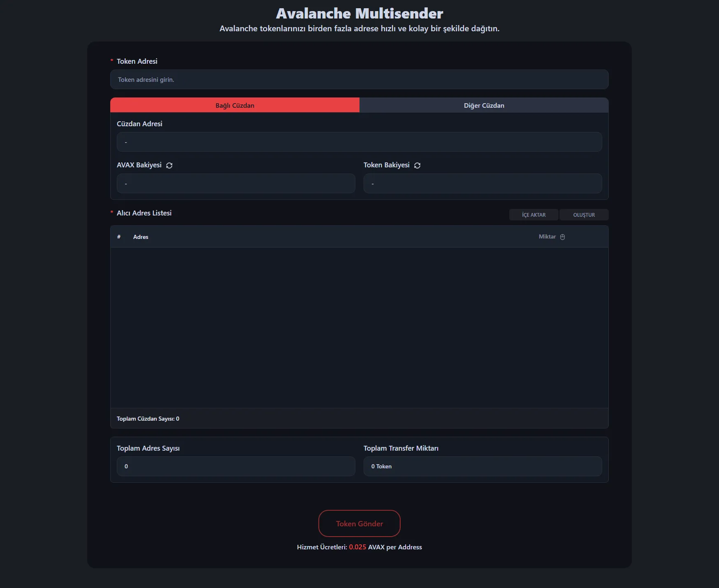Click the Toplam Cüzdan Sayısı footer text
719x588 pixels.
[x=148, y=419]
